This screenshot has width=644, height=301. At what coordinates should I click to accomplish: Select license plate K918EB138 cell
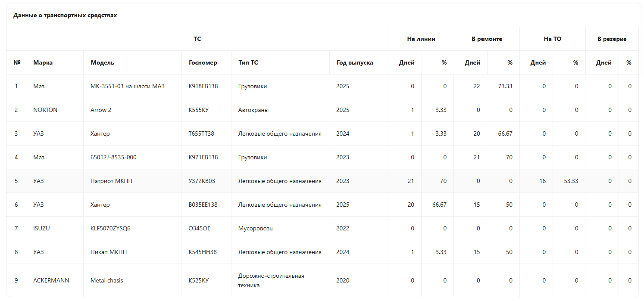(203, 86)
